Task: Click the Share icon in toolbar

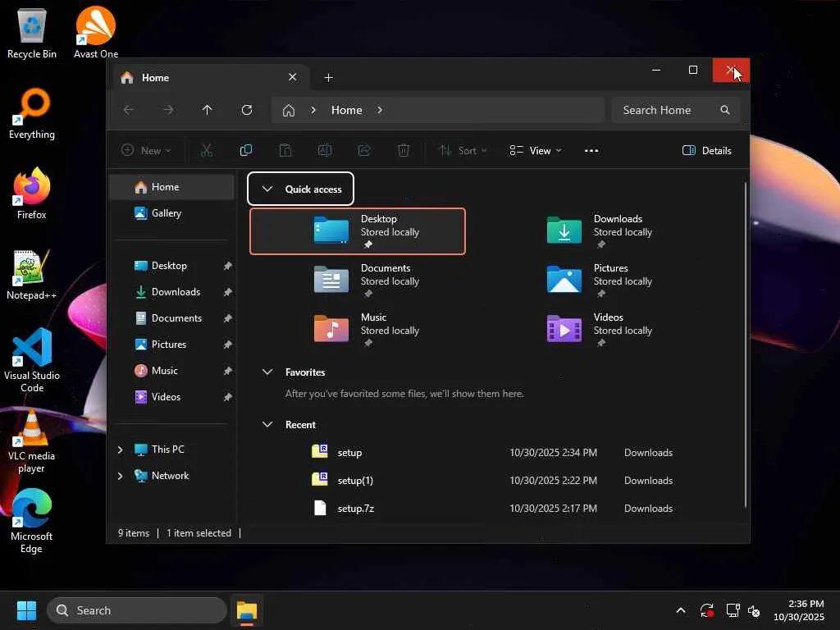Action: (364, 151)
